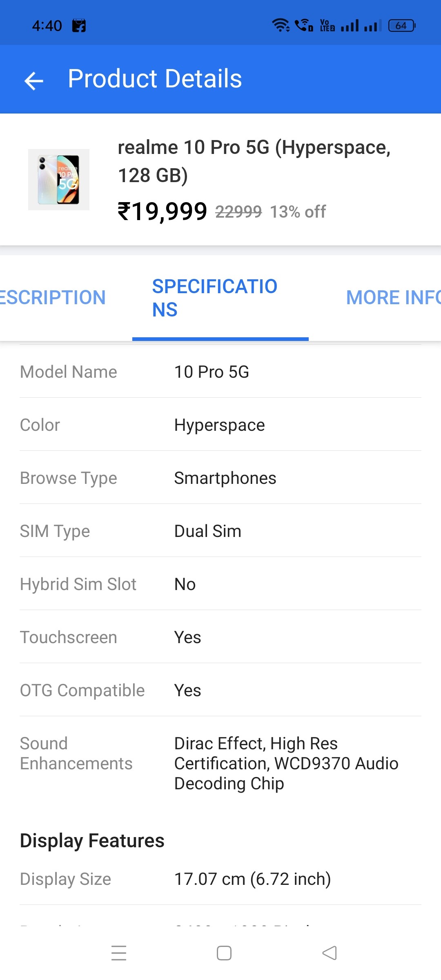Tap the Wi-Fi icon in the status bar
This screenshot has height=980, width=441.
point(281,24)
